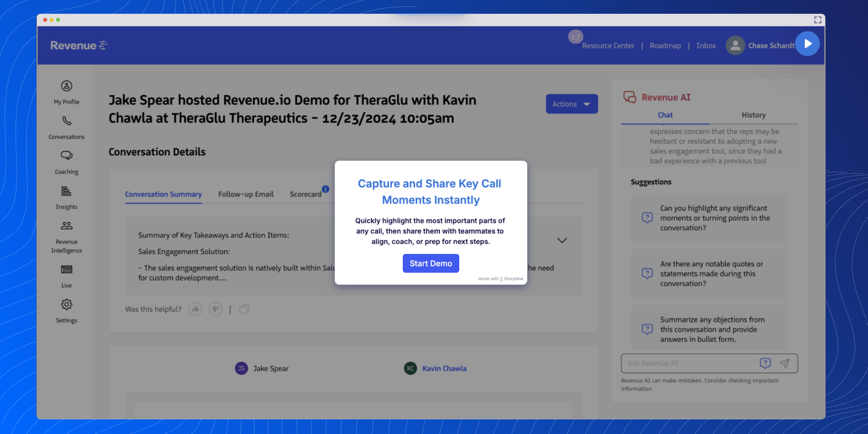
Task: Open Insights chart icon
Action: coord(67,191)
